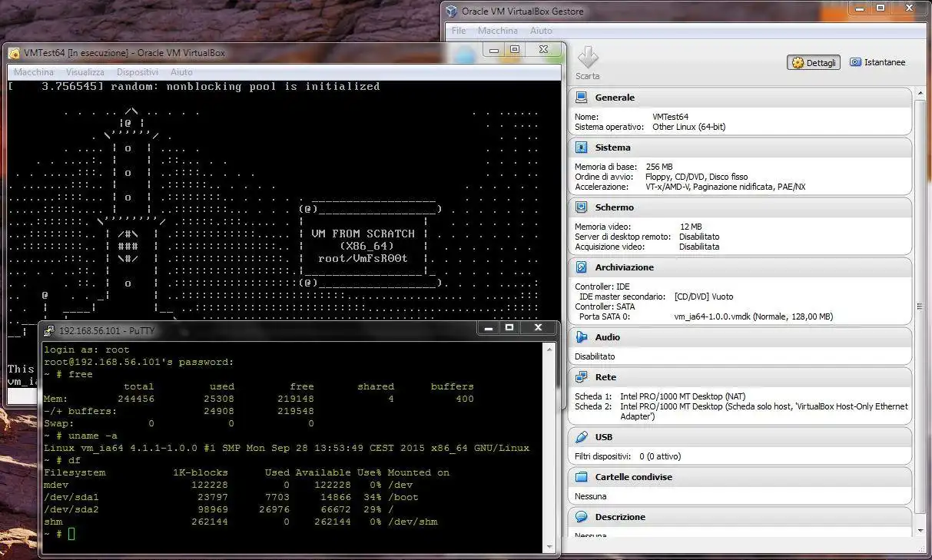Click the 'VM FROM SCRATCH' banner text in VM
Image resolution: width=932 pixels, height=560 pixels.
363,234
